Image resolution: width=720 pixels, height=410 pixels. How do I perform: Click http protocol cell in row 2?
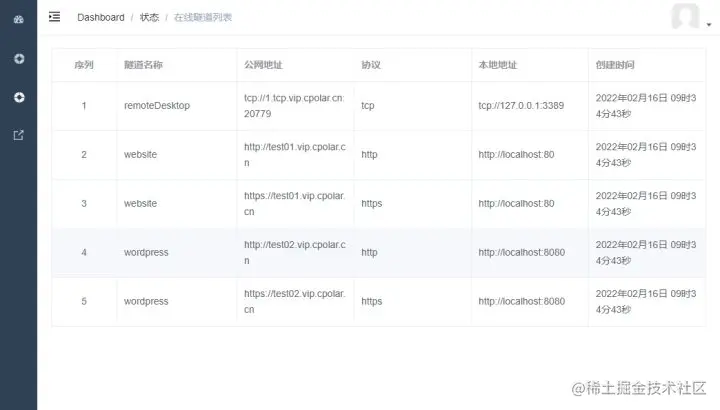click(369, 155)
